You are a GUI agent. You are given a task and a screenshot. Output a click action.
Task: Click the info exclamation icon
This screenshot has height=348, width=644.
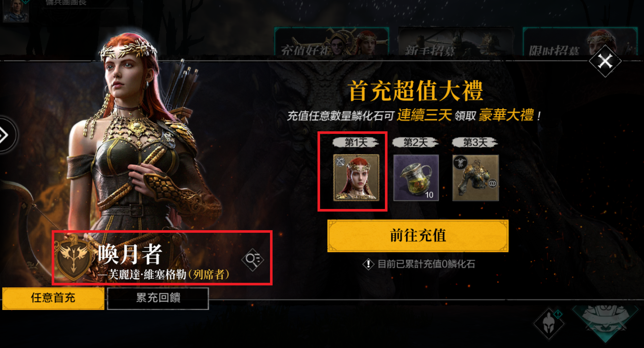[x=368, y=264]
